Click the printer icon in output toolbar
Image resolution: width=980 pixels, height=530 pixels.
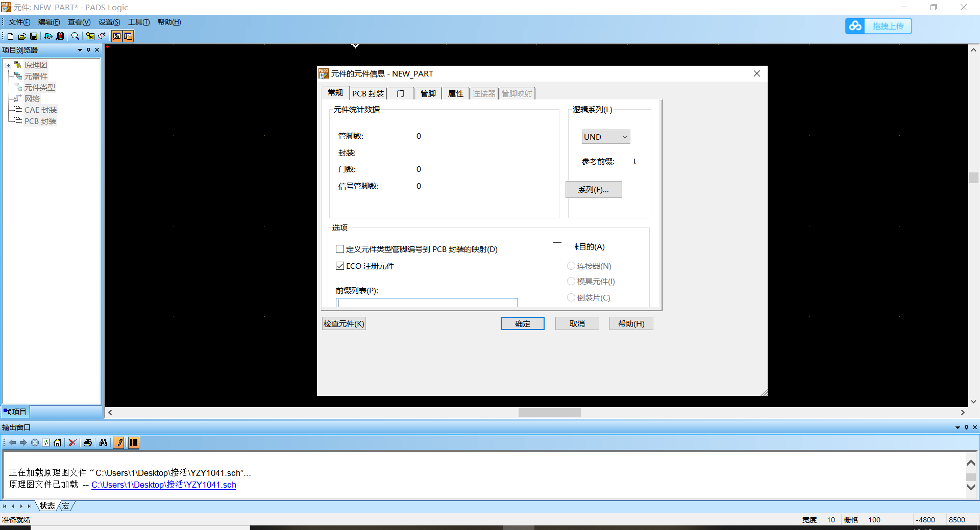[88, 443]
